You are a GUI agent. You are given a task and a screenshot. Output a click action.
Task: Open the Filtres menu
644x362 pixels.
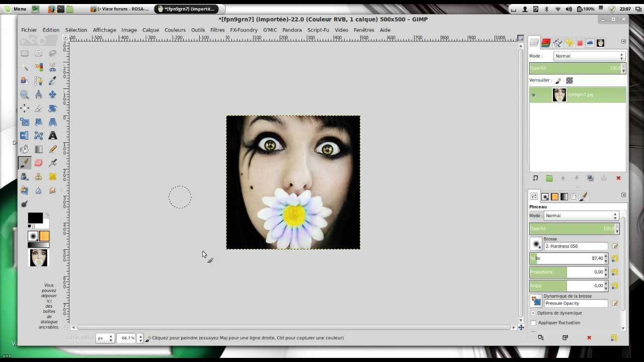217,30
